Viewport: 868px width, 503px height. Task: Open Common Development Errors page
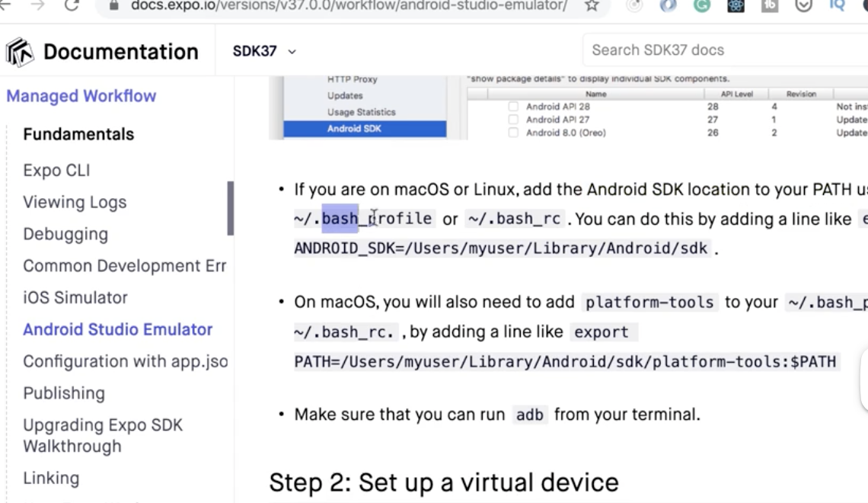[x=125, y=266]
